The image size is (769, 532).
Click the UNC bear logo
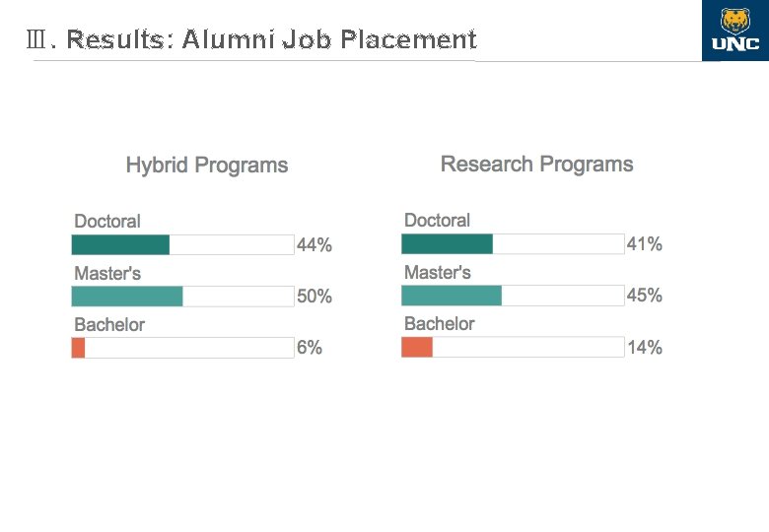[x=735, y=30]
